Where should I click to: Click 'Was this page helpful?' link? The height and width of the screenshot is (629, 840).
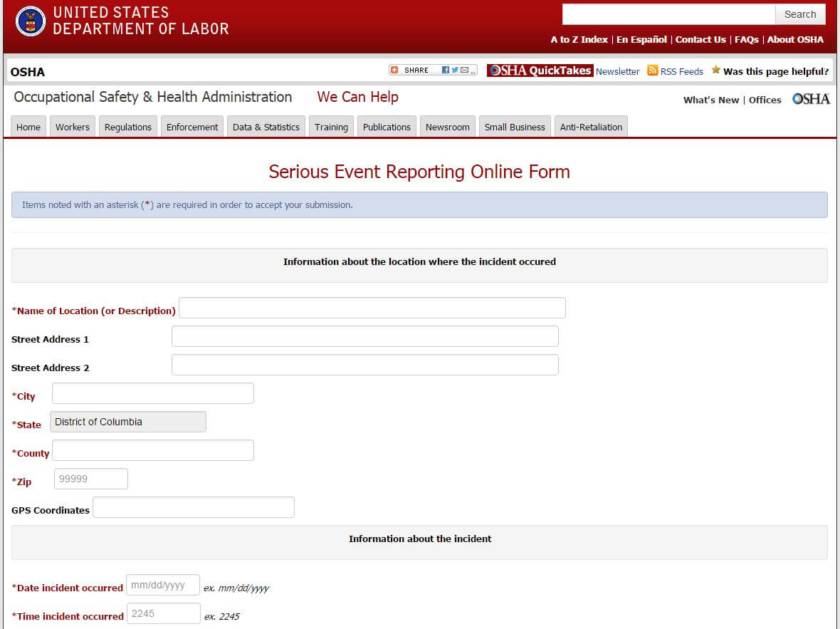pyautogui.click(x=776, y=71)
